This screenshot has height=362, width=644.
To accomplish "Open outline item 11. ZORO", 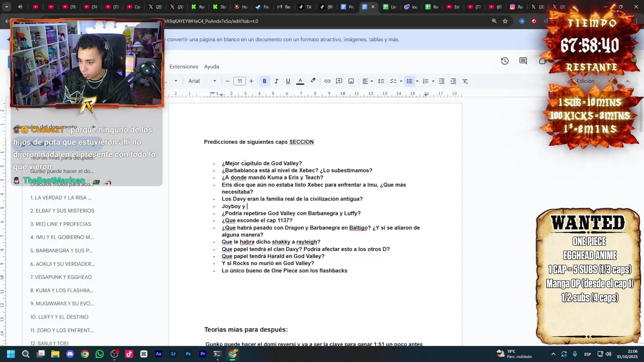I will point(62,330).
